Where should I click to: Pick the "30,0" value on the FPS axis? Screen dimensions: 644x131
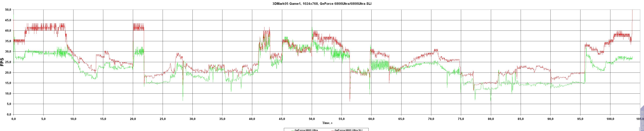point(8,52)
